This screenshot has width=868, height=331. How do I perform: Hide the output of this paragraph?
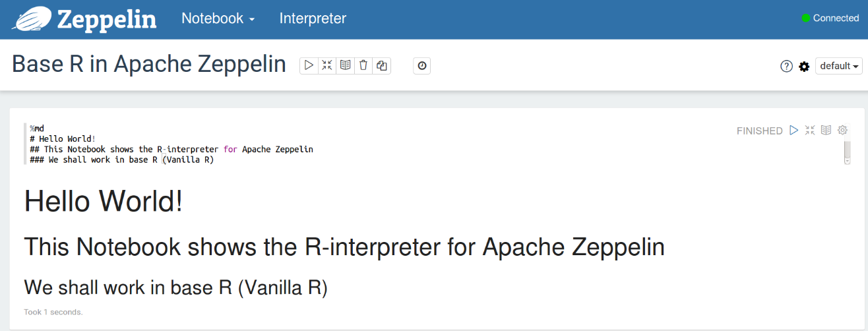(826, 130)
